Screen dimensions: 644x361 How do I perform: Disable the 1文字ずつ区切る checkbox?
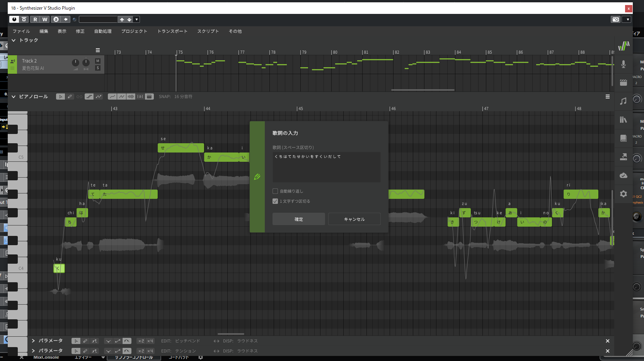pos(275,201)
